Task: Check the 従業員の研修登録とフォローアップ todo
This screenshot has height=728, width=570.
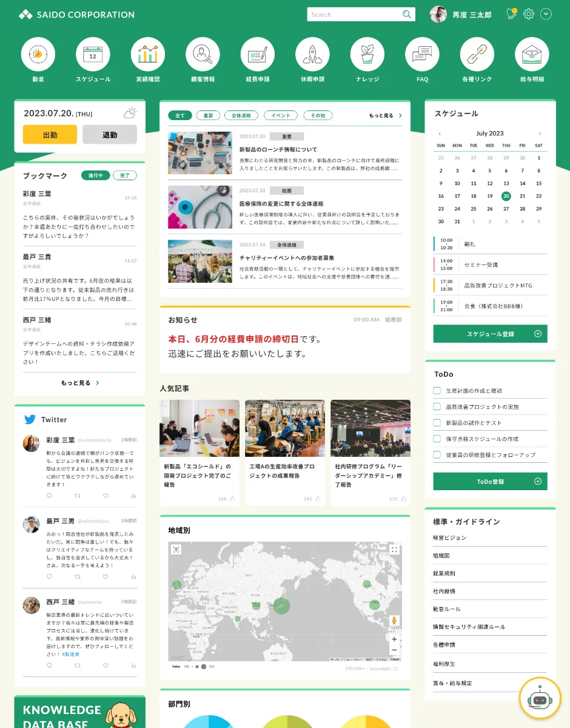Action: (437, 454)
